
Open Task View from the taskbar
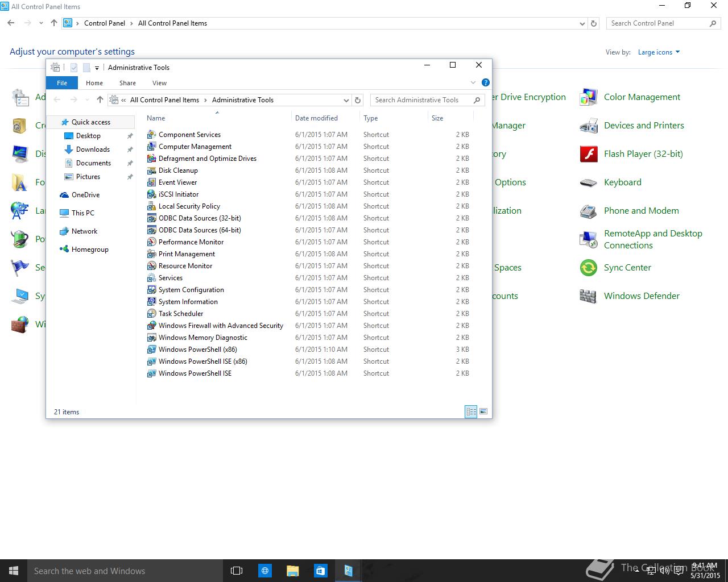(x=237, y=571)
